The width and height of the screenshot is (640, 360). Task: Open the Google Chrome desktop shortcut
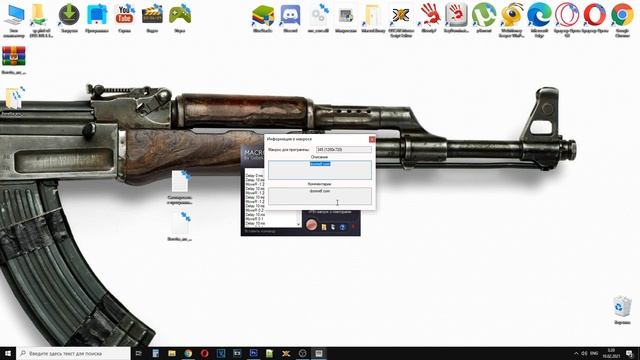(622, 20)
